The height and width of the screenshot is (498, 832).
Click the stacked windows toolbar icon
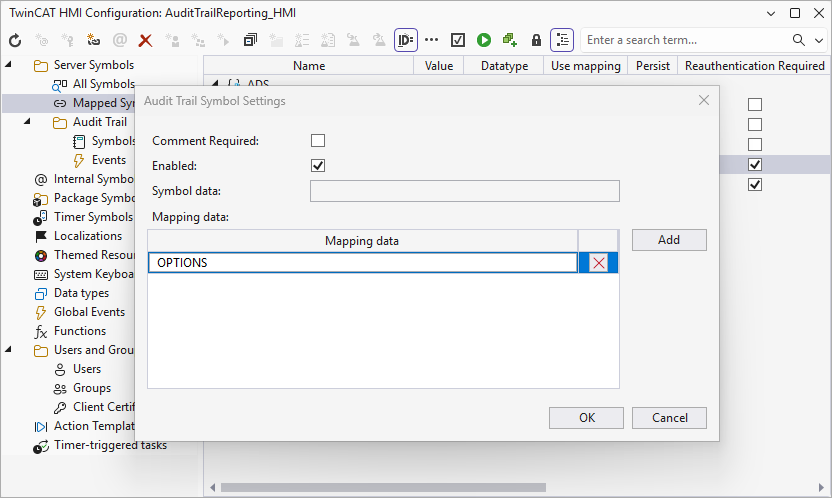(250, 40)
